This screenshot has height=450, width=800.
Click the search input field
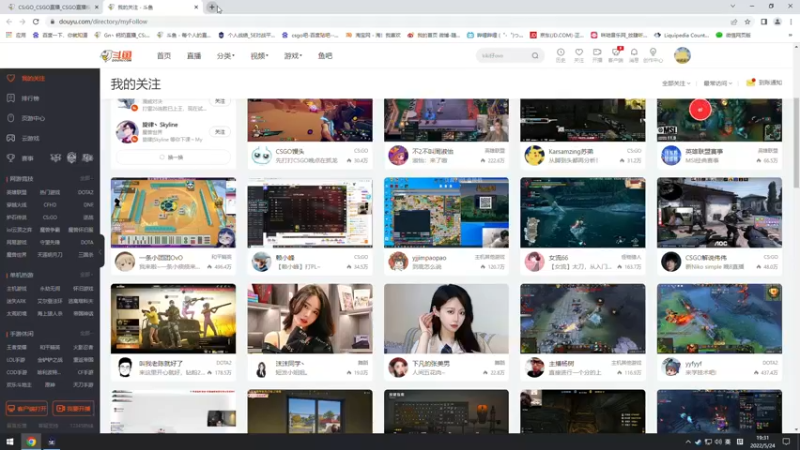tap(505, 56)
